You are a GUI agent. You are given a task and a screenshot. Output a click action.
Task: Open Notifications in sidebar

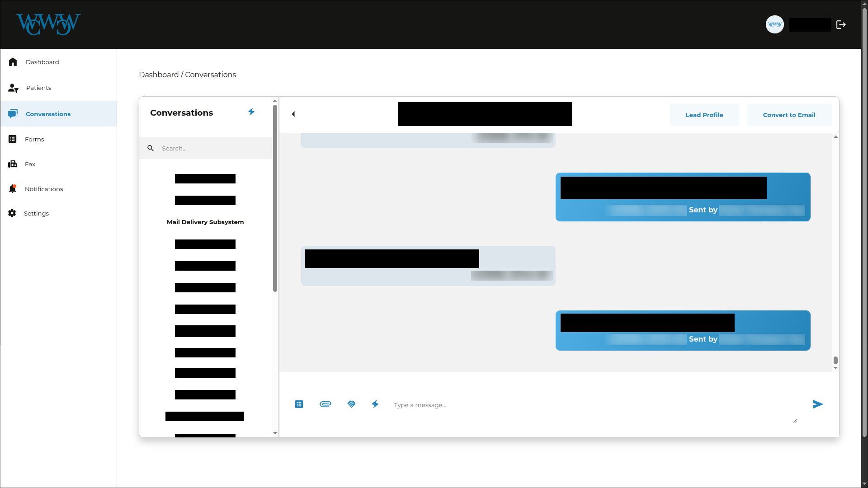coord(44,189)
